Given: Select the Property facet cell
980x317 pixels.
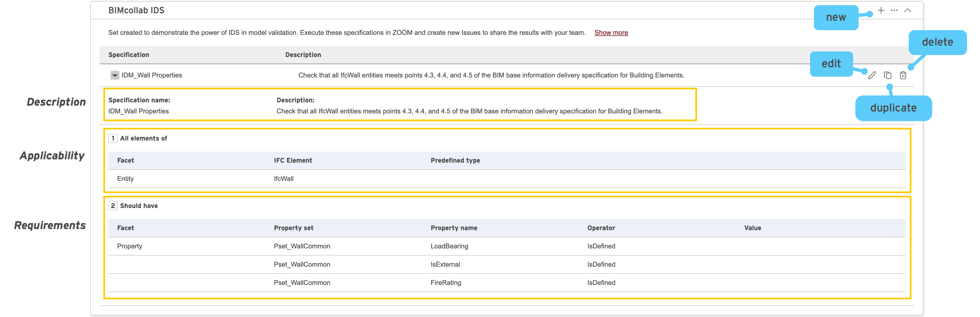Looking at the screenshot, I should [130, 246].
